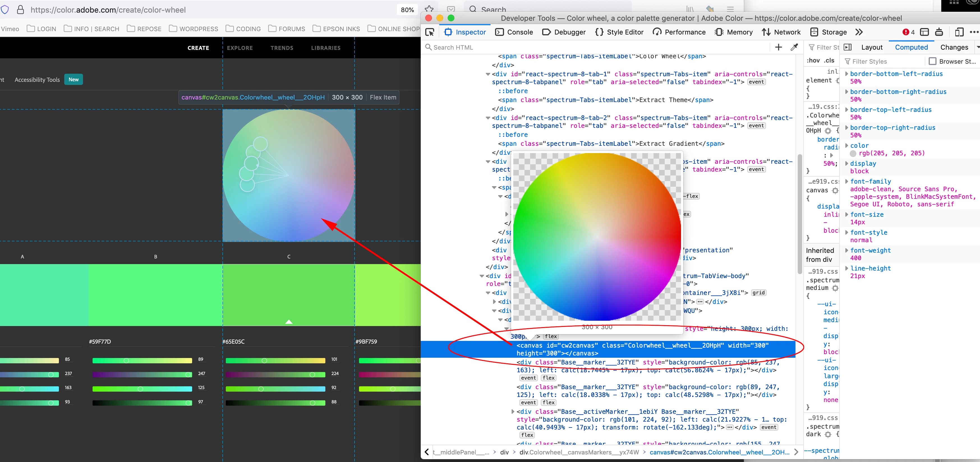
Task: Click the create new node plus icon
Action: tap(778, 47)
